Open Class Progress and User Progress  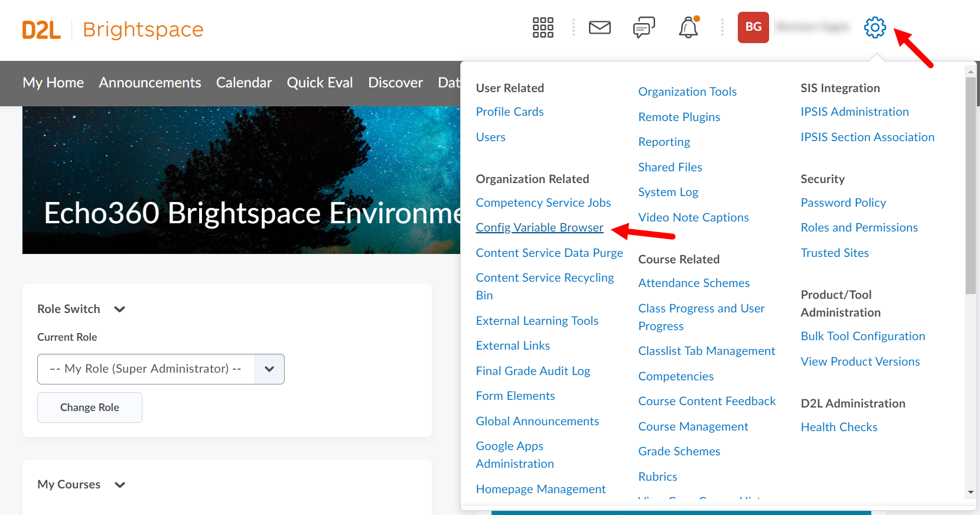(x=701, y=317)
